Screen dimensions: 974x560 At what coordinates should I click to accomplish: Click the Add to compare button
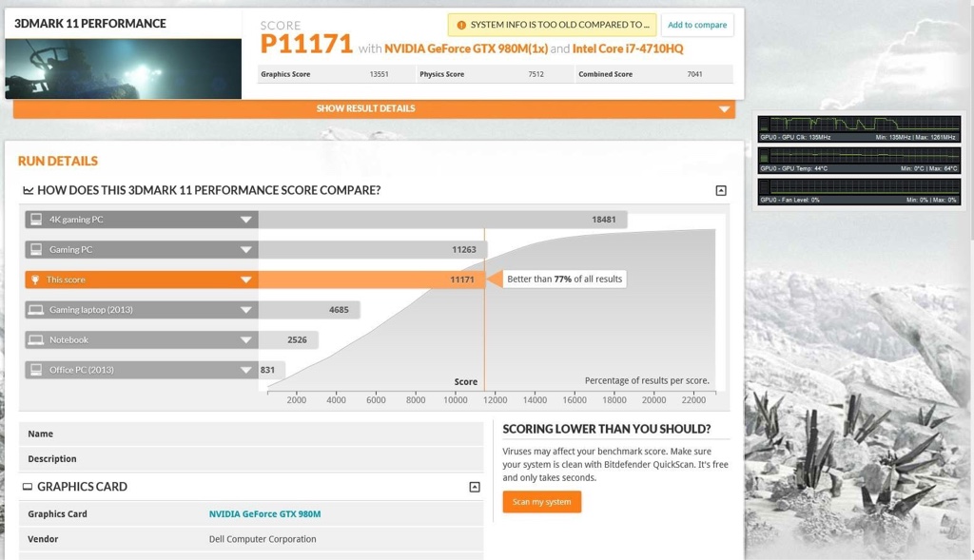click(697, 25)
